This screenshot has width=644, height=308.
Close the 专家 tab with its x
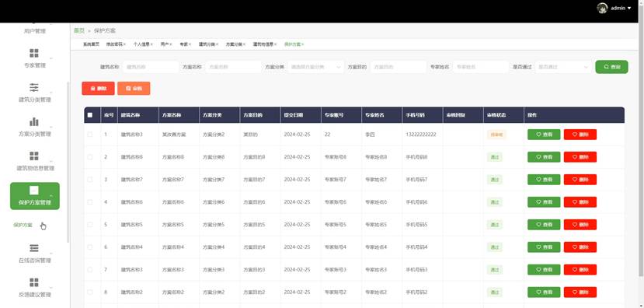click(x=190, y=44)
